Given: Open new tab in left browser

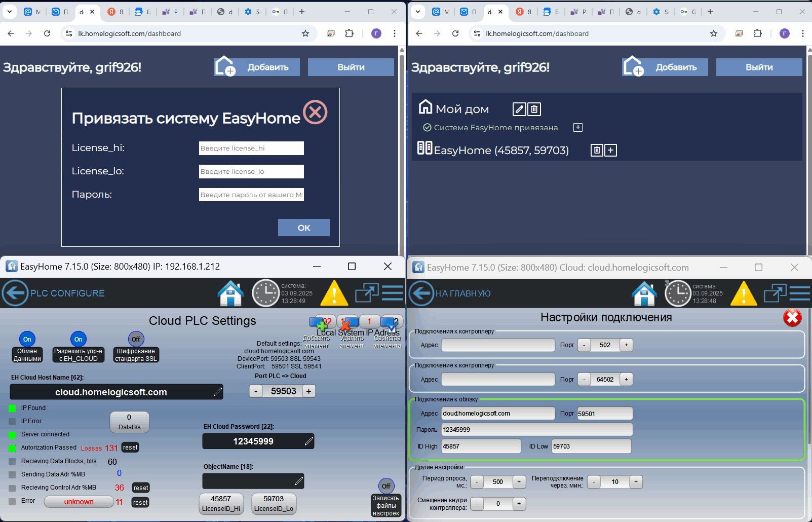Looking at the screenshot, I should [302, 12].
